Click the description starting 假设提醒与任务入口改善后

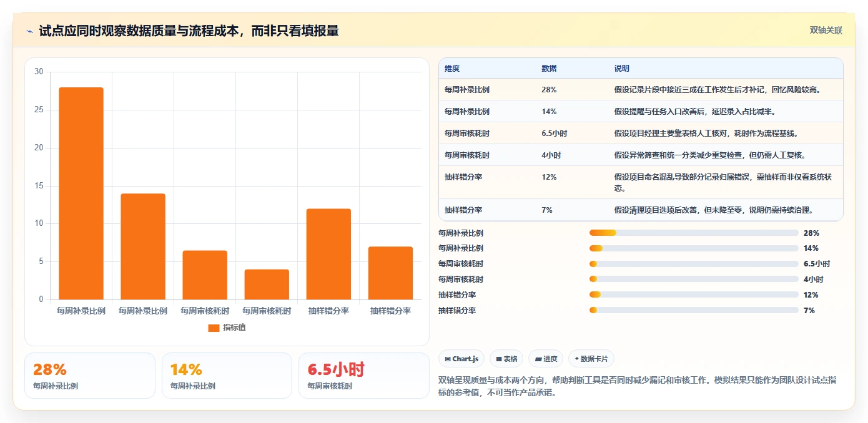point(696,112)
